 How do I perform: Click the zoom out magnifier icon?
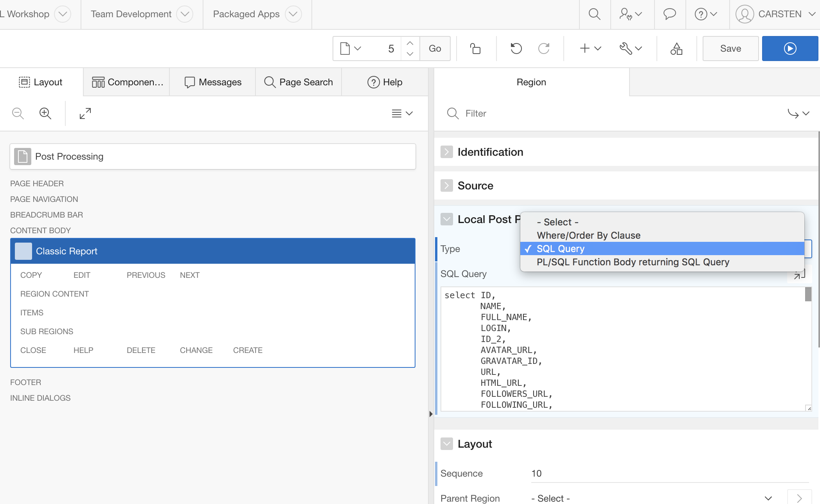point(18,113)
